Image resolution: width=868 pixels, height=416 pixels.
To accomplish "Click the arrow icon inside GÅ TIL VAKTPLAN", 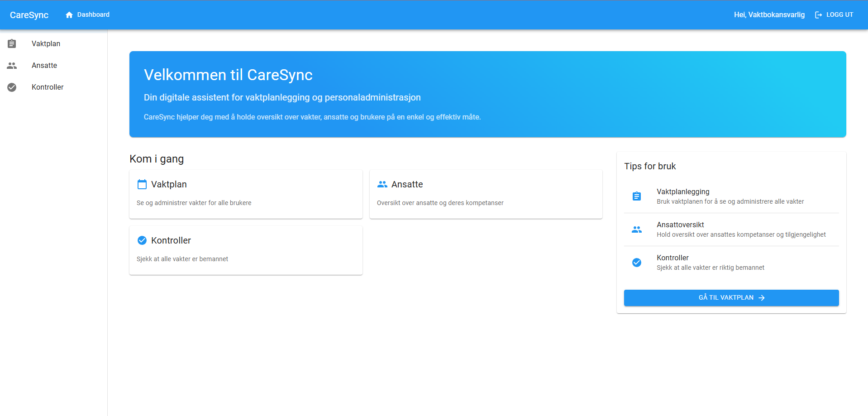I will coord(762,297).
